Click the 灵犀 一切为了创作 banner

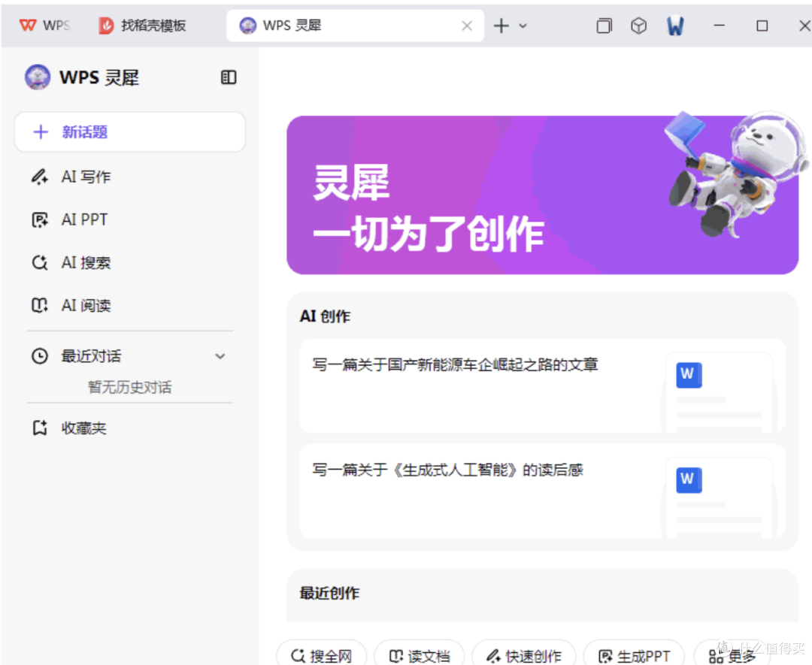point(542,195)
